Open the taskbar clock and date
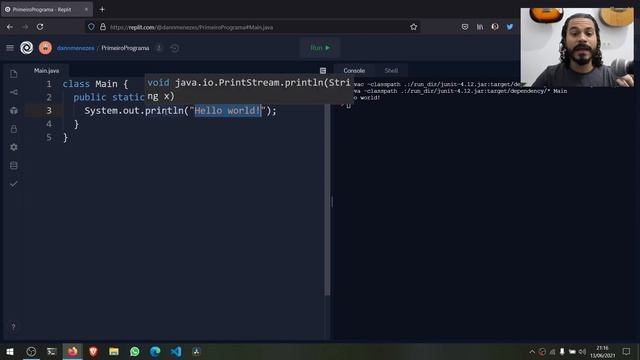The width and height of the screenshot is (640, 360). 602,351
